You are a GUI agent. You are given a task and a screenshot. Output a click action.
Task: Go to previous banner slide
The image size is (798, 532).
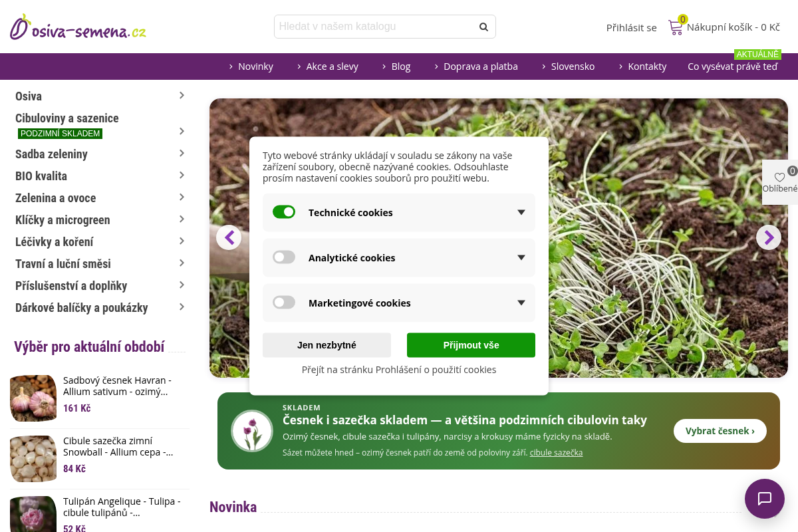[229, 237]
